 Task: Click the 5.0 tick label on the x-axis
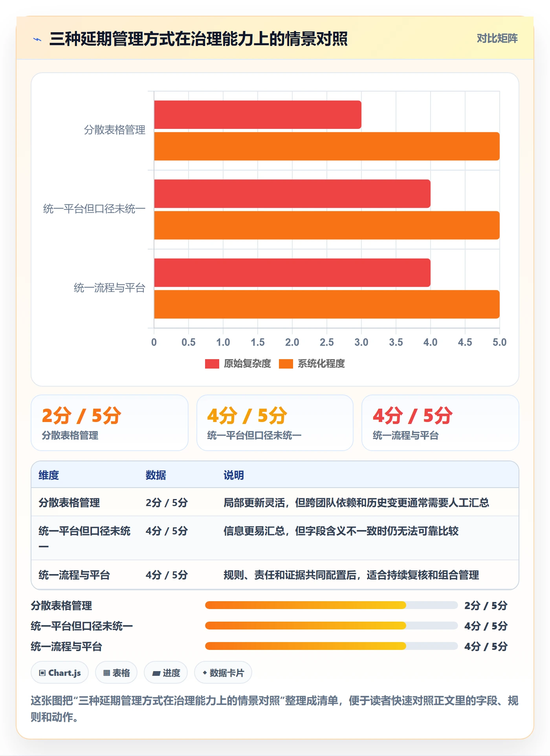(x=500, y=342)
